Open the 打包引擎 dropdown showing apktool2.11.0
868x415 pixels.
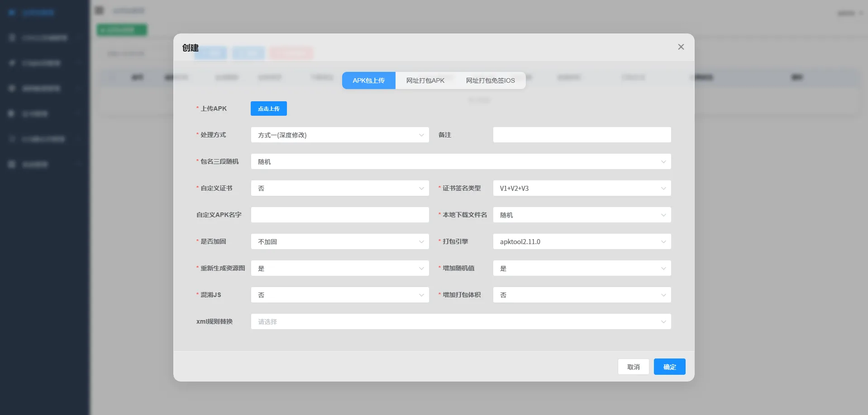pos(582,241)
